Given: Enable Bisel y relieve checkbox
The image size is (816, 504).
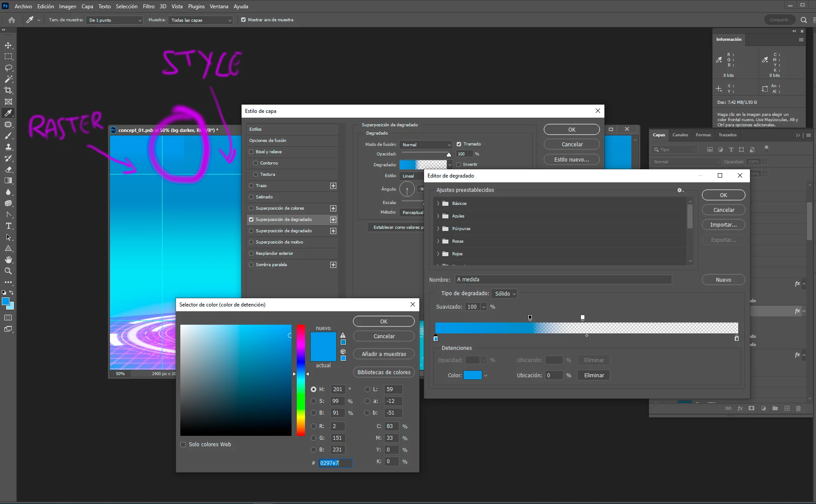Looking at the screenshot, I should click(251, 152).
